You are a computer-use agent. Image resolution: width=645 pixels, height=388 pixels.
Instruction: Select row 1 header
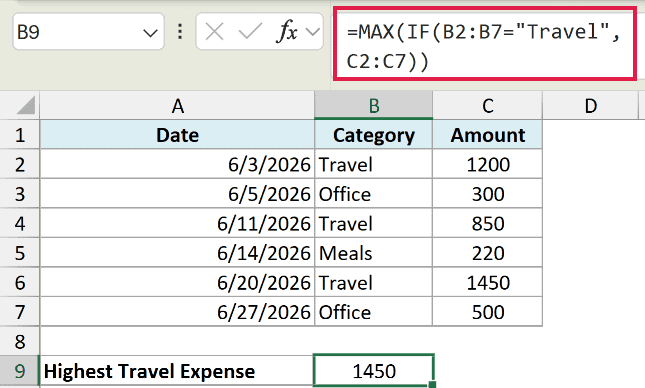(20, 135)
